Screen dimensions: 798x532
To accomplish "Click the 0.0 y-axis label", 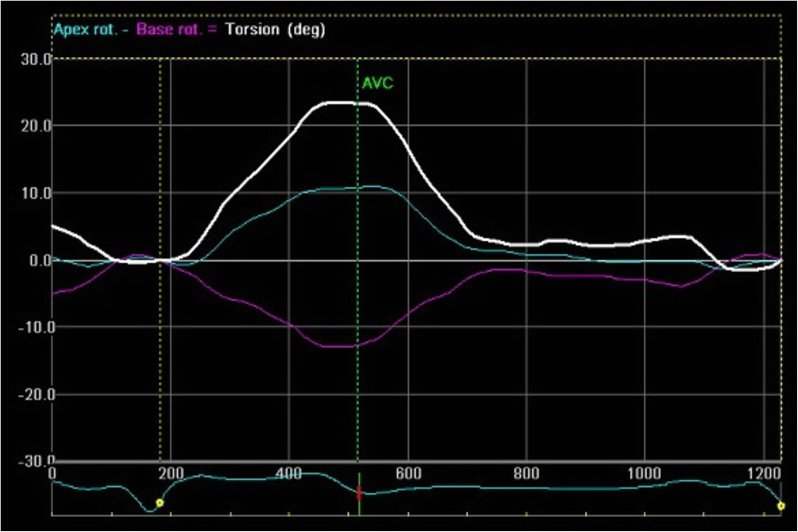I will pos(39,260).
